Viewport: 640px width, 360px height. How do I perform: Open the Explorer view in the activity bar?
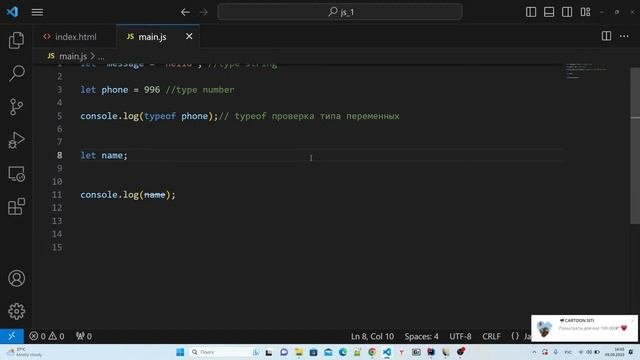pos(16,40)
